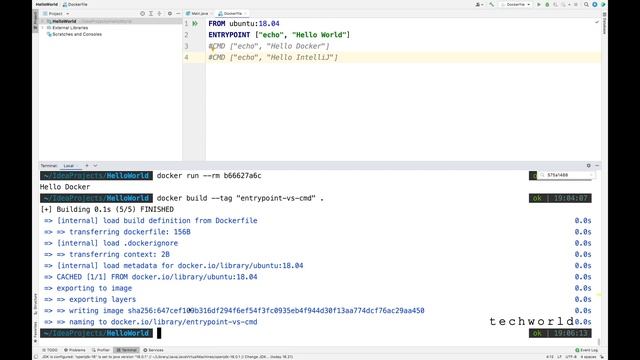The image size is (640, 360).
Task: Open the Project view dropdown
Action: tap(56, 13)
